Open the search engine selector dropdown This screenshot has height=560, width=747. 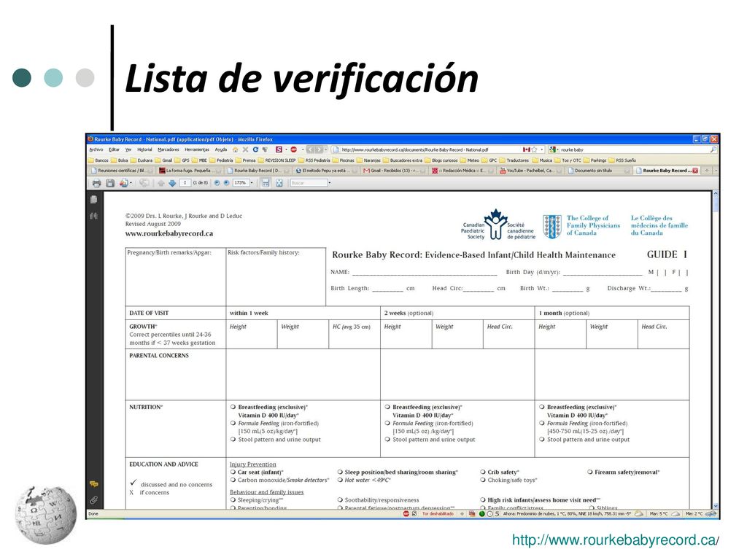coord(557,149)
